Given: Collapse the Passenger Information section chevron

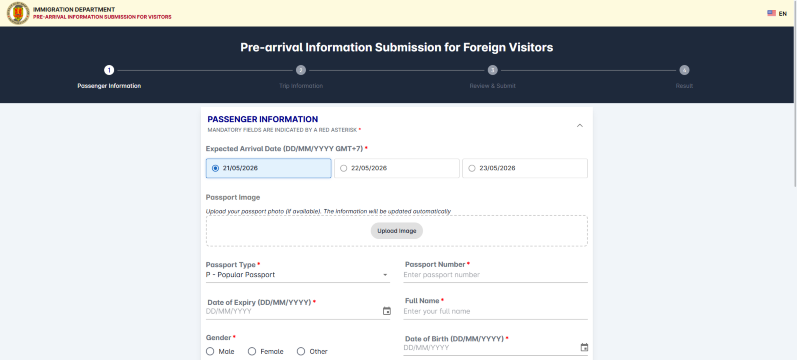Looking at the screenshot, I should [579, 126].
